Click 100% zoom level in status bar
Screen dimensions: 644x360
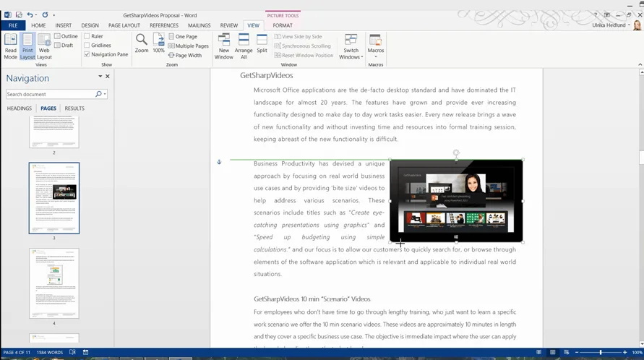tap(637, 353)
